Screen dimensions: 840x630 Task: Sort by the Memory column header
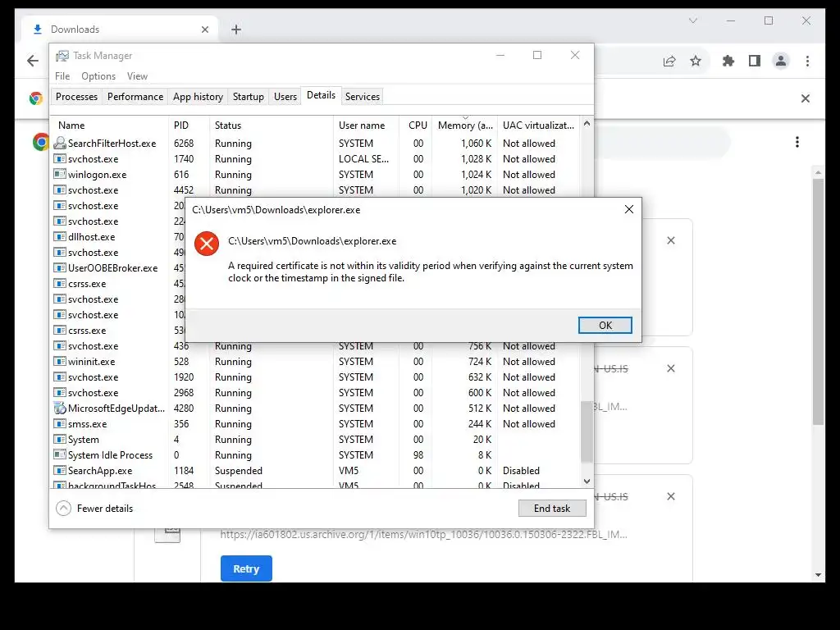click(x=465, y=126)
